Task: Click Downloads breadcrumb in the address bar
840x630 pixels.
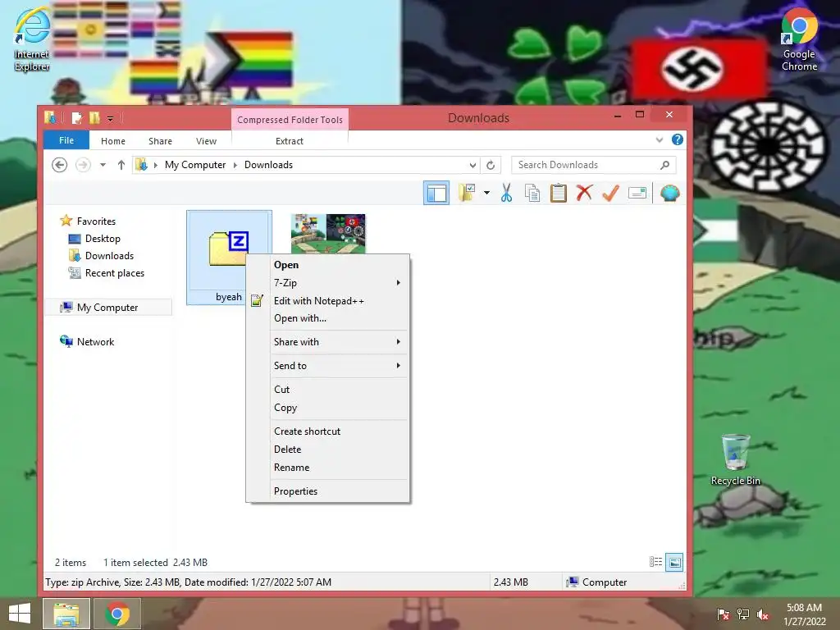Action: [x=268, y=165]
